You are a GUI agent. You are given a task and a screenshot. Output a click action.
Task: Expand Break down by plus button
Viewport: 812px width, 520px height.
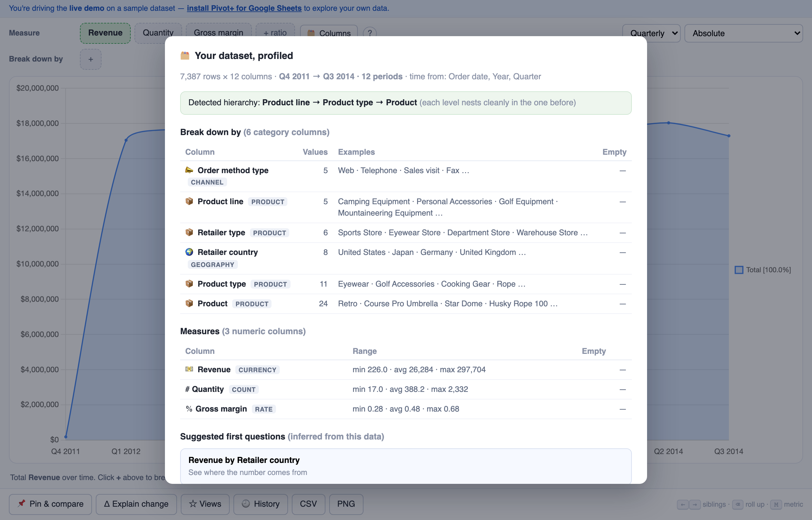[90, 59]
